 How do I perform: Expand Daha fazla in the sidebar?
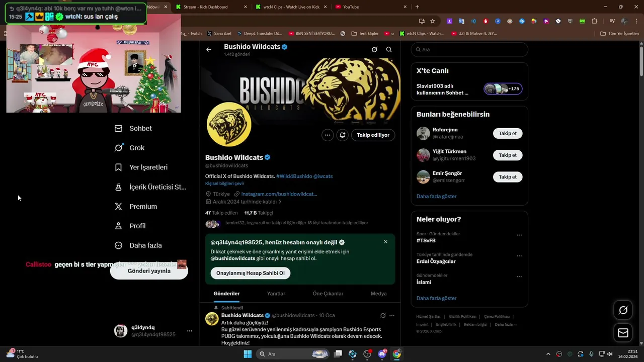click(138, 245)
